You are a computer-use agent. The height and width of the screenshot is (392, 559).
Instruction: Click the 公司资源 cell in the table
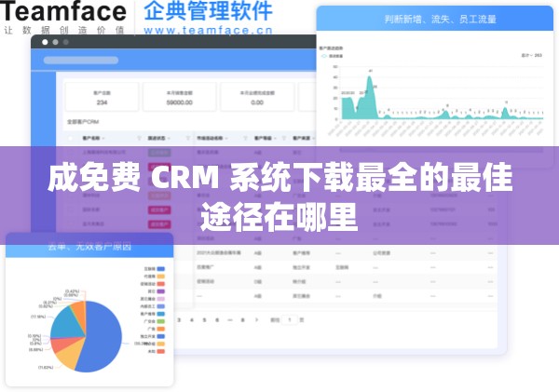381,253
